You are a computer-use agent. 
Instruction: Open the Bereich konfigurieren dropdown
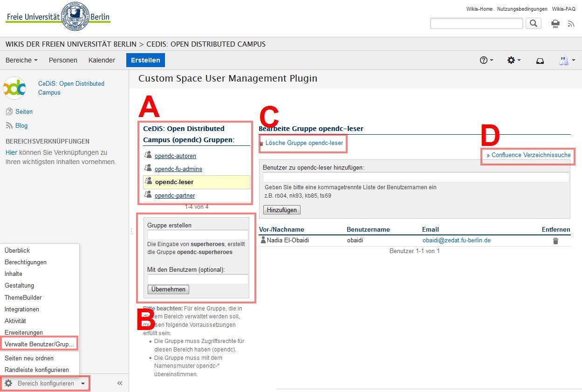tap(46, 383)
